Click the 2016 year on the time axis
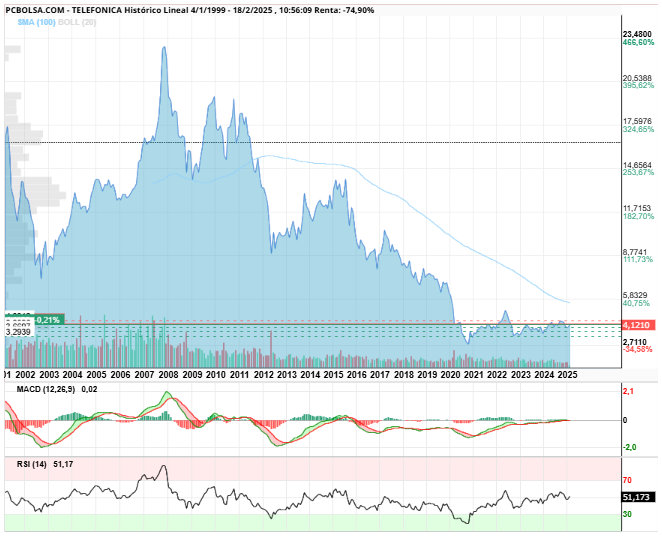The height and width of the screenshot is (536, 662). (357, 375)
